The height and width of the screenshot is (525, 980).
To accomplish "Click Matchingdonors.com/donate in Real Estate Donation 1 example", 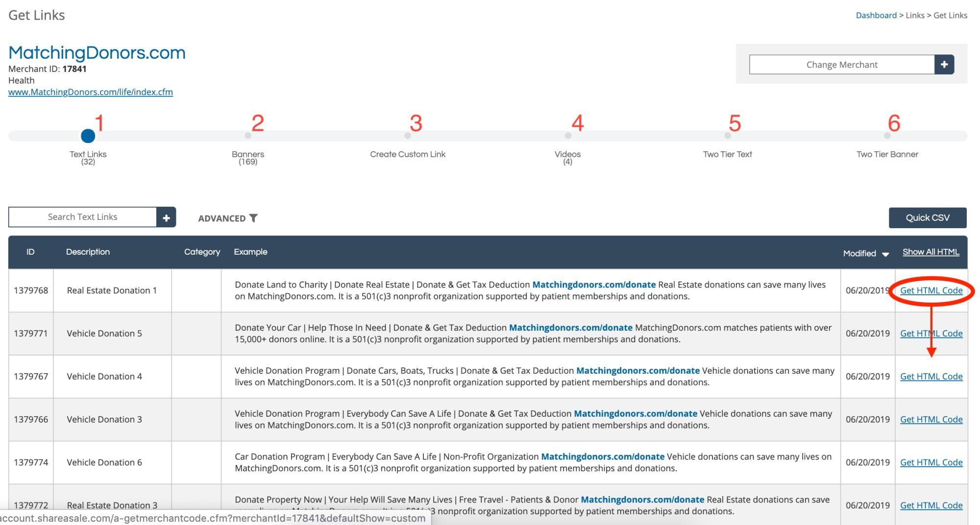I will pyautogui.click(x=594, y=285).
